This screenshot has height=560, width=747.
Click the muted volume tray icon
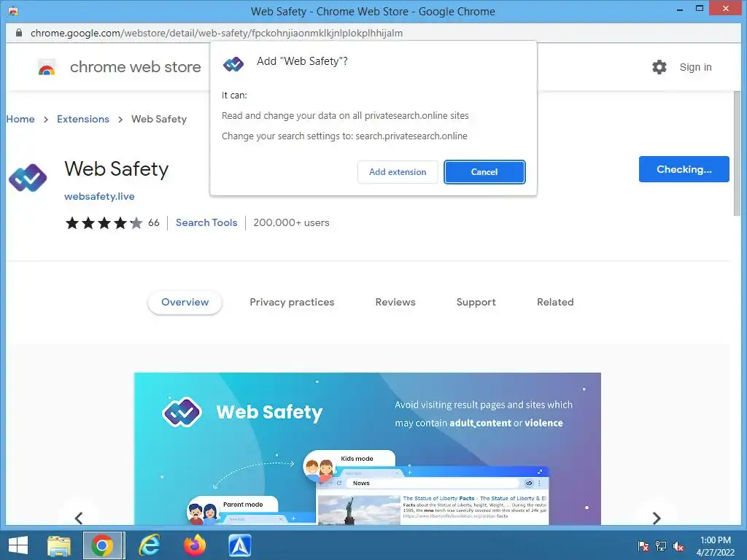point(678,545)
